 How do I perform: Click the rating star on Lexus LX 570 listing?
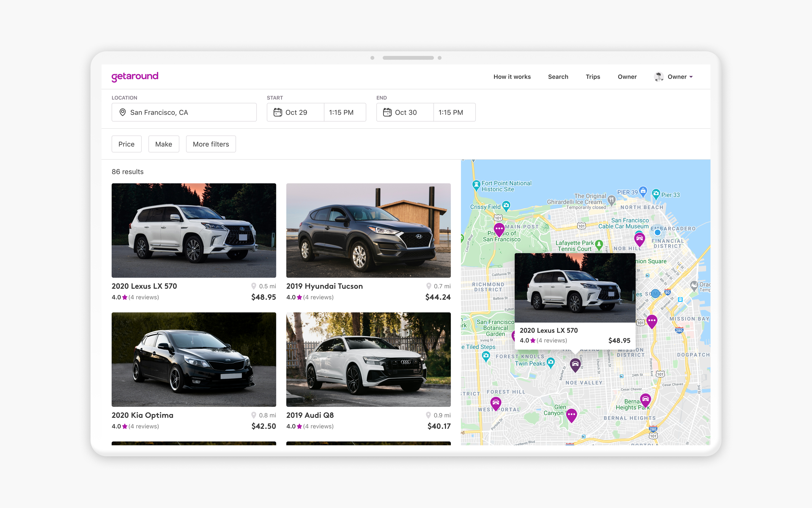[124, 297]
